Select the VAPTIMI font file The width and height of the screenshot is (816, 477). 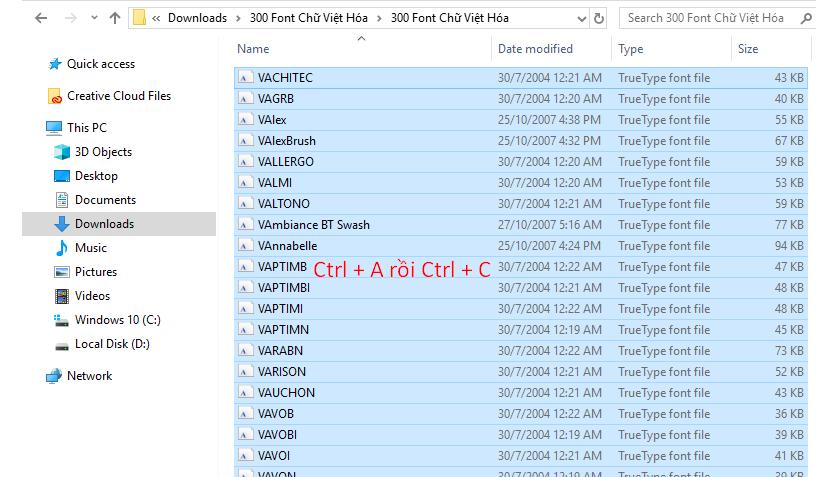coord(520,308)
